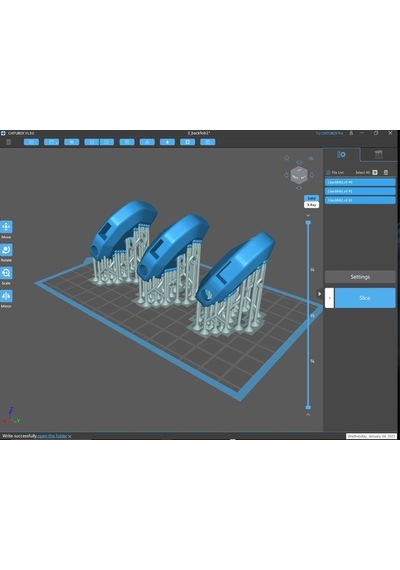
Task: Switch render mode to Solid
Action: 312,198
